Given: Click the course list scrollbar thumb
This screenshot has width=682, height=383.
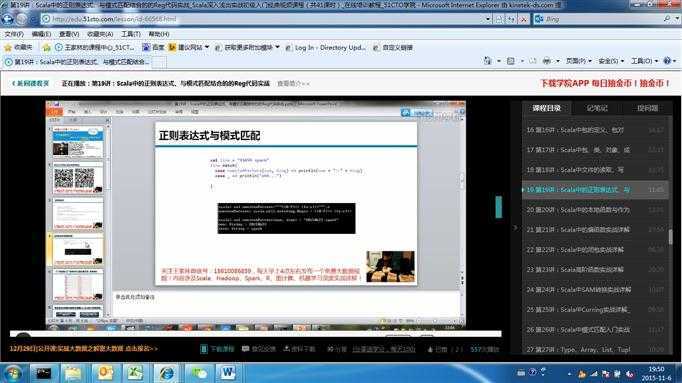Looking at the screenshot, I should pyautogui.click(x=670, y=237).
